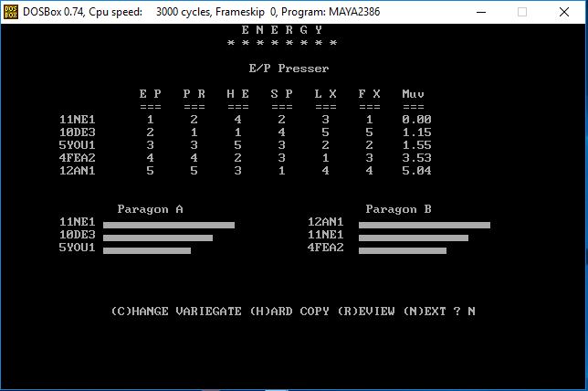
Task: Click the Paragon B heading
Action: pos(399,209)
